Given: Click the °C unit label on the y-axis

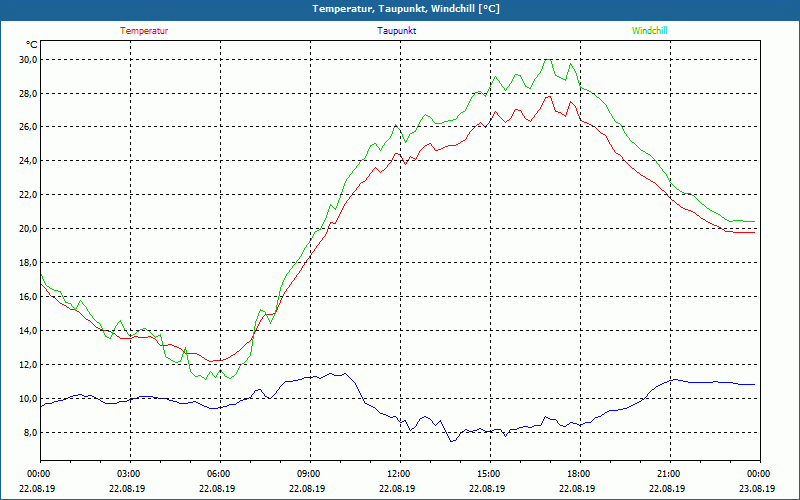Looking at the screenshot, I should point(32,45).
